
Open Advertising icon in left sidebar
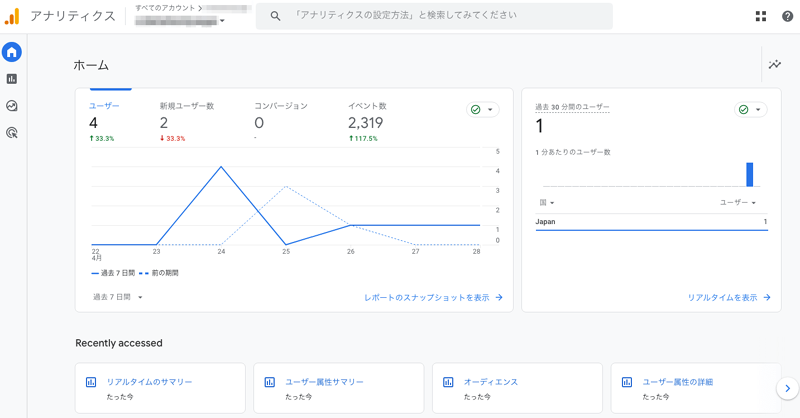[12, 132]
